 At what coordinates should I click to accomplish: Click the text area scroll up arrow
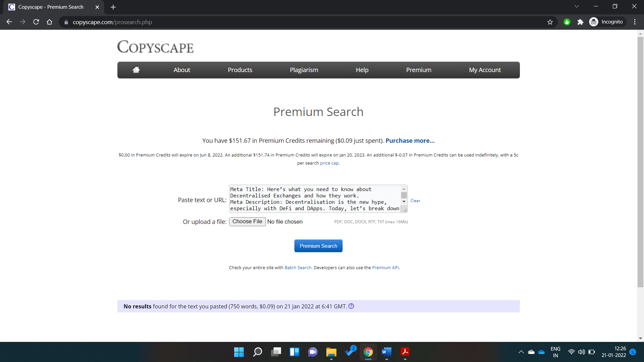(404, 189)
